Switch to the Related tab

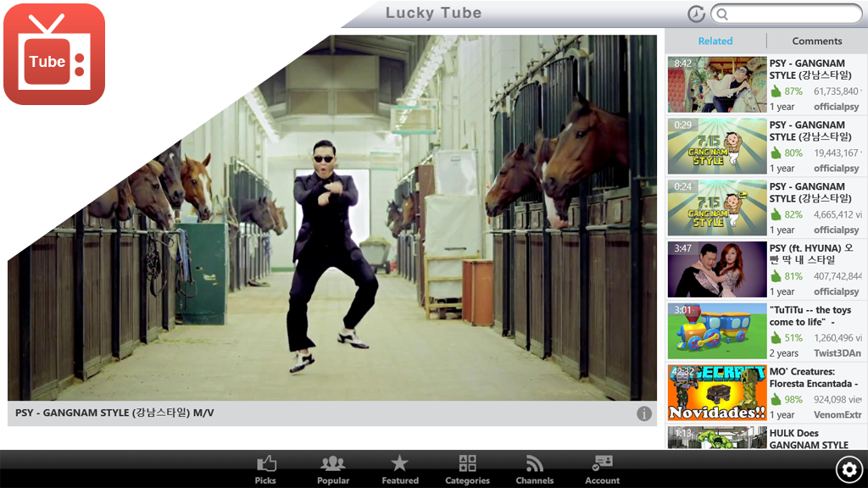pos(715,41)
